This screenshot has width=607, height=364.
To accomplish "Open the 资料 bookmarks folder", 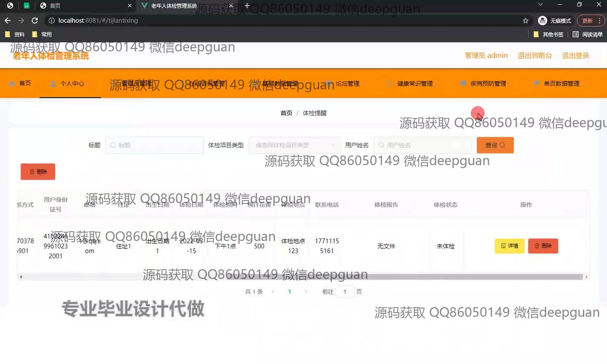I will [x=15, y=35].
